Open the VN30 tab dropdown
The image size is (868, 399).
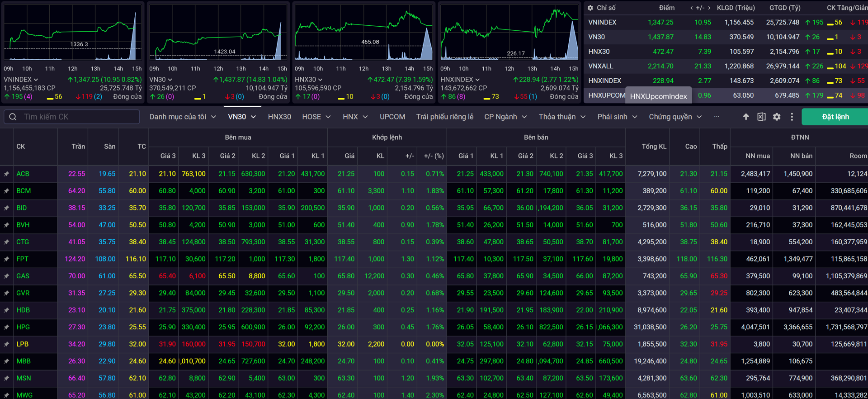pos(254,117)
